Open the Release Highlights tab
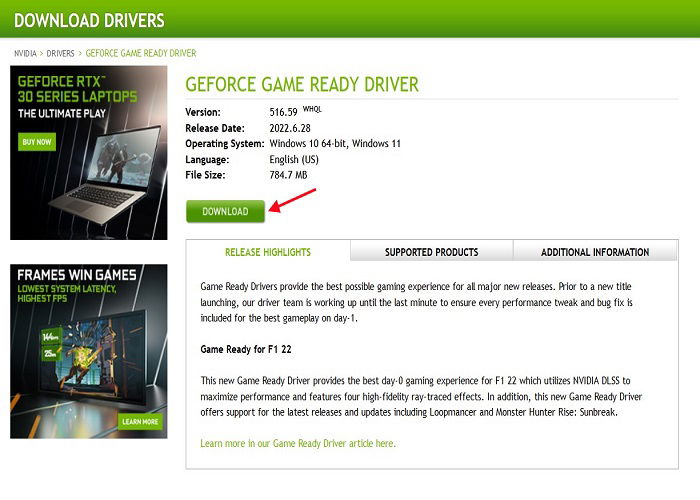The image size is (700, 500). tap(268, 252)
